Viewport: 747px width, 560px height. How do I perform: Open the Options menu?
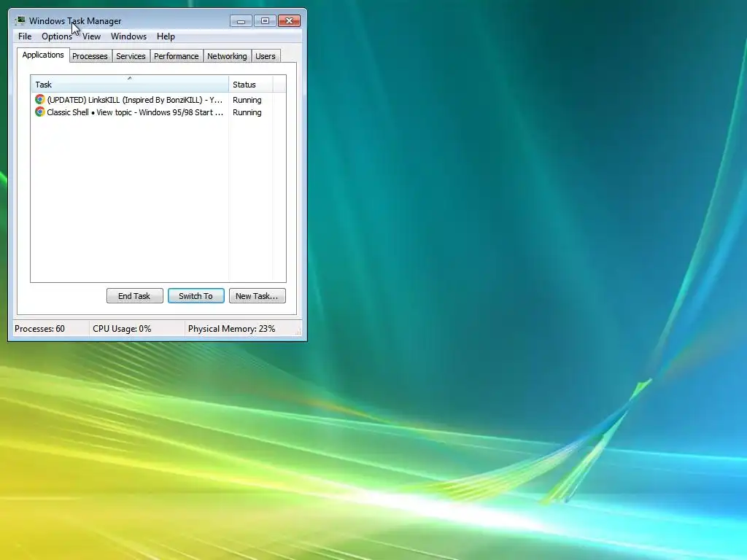[57, 36]
